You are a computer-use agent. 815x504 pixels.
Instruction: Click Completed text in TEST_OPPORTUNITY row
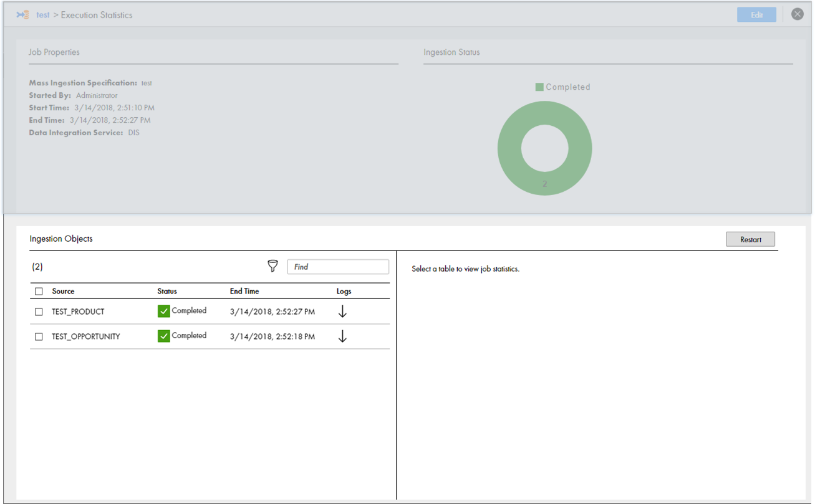coord(189,335)
